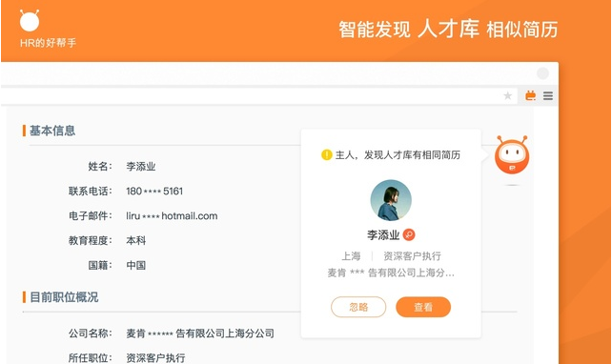
Task: Click the orange robot mascot
Action: coord(512,155)
